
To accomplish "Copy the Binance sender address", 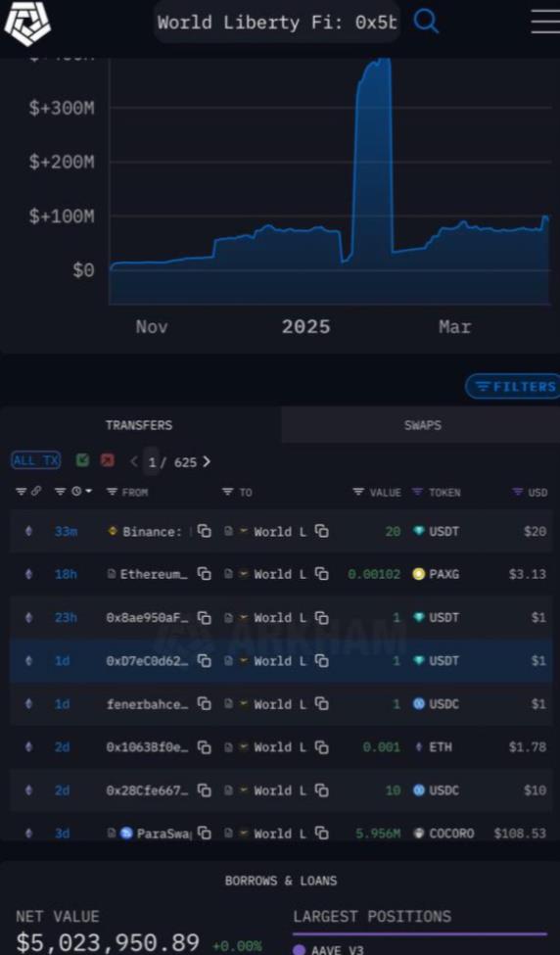I will pyautogui.click(x=204, y=531).
